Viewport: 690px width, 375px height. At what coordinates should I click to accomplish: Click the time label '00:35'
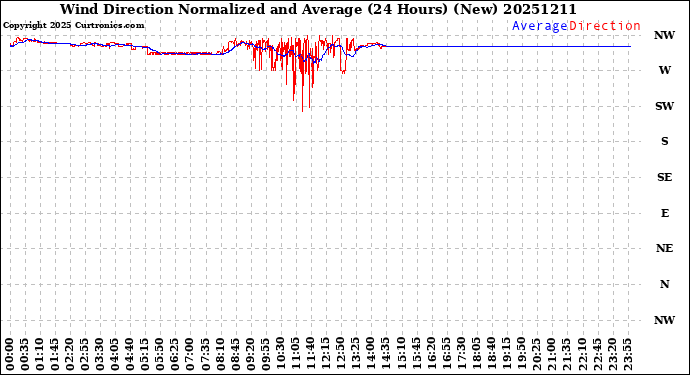pyautogui.click(x=25, y=355)
